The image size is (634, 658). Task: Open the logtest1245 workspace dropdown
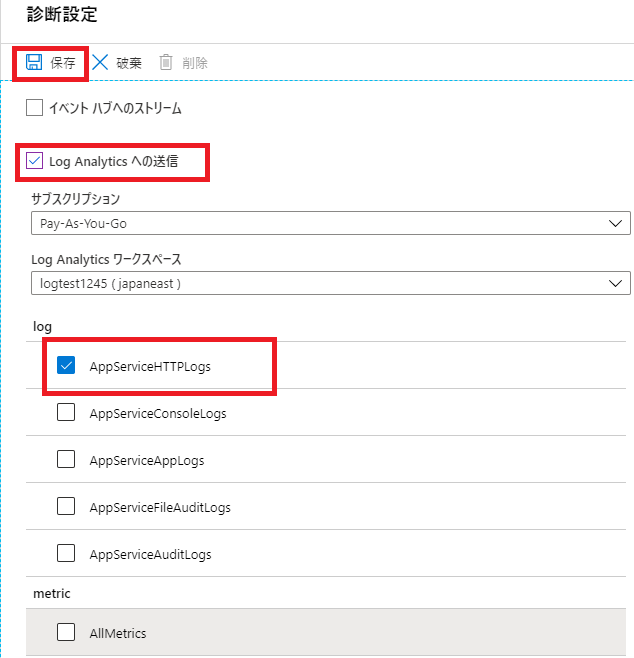pos(331,283)
